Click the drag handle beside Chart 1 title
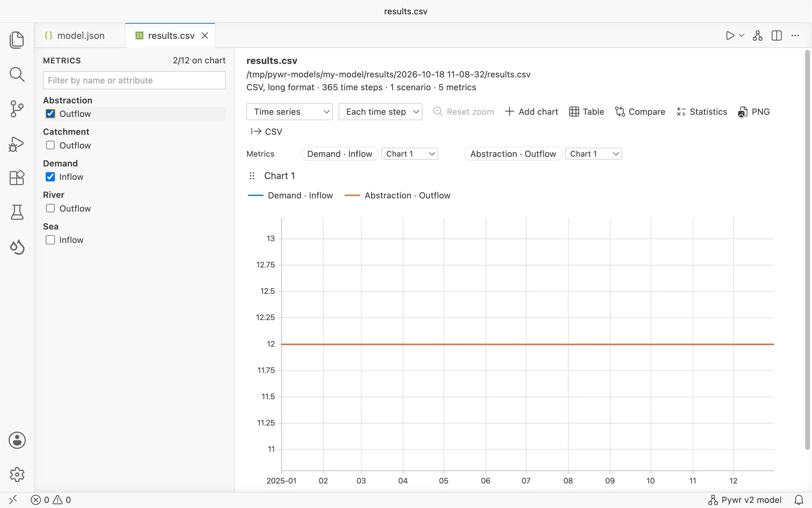 point(252,176)
